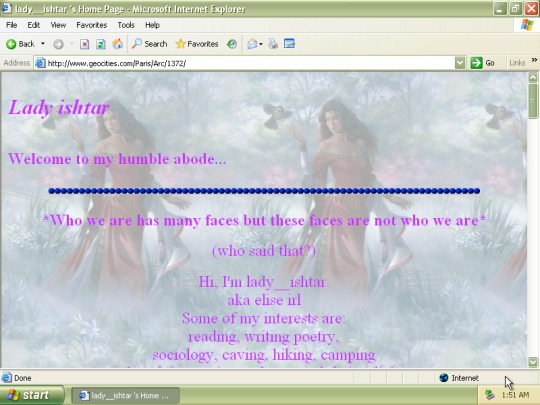Go back with the Back button

click(x=20, y=44)
